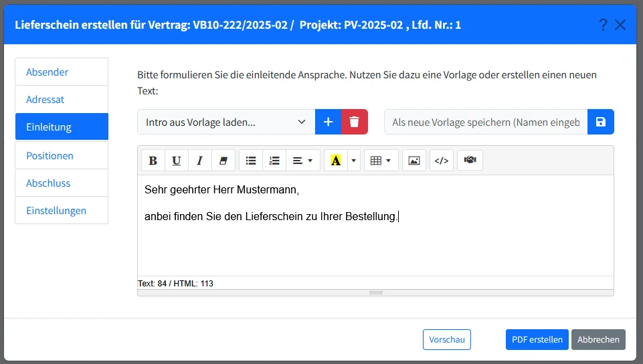Go to the Abschluss tab
The width and height of the screenshot is (643, 364).
62,183
